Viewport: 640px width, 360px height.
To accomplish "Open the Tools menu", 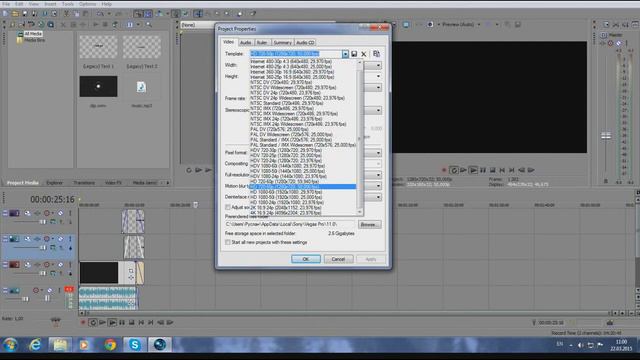I will pos(68,4).
